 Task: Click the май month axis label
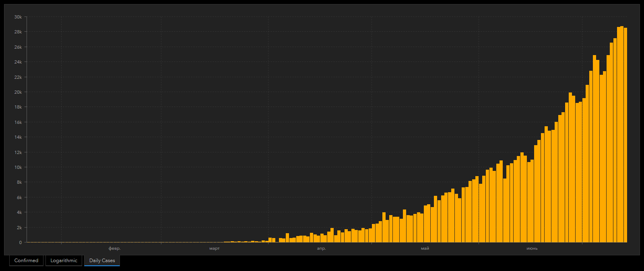click(x=425, y=248)
